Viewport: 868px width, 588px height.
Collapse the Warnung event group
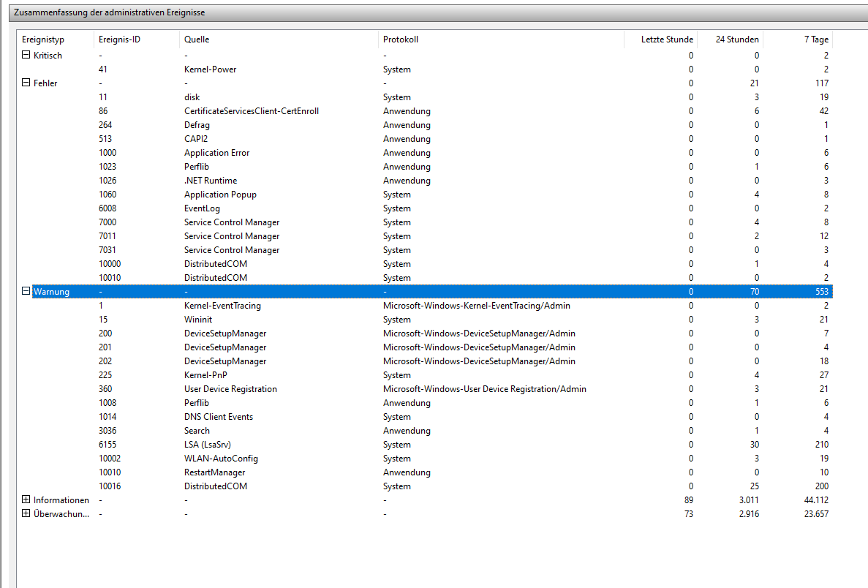pos(26,290)
